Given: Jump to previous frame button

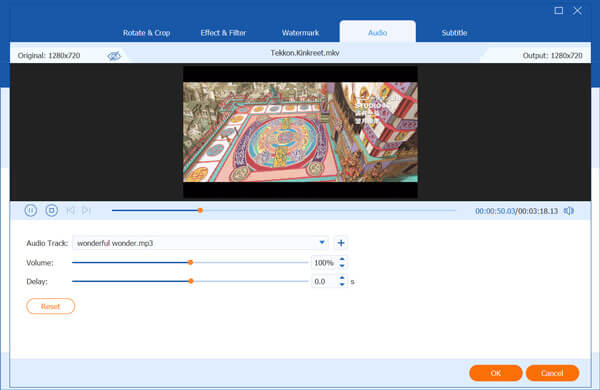Looking at the screenshot, I should click(x=70, y=211).
